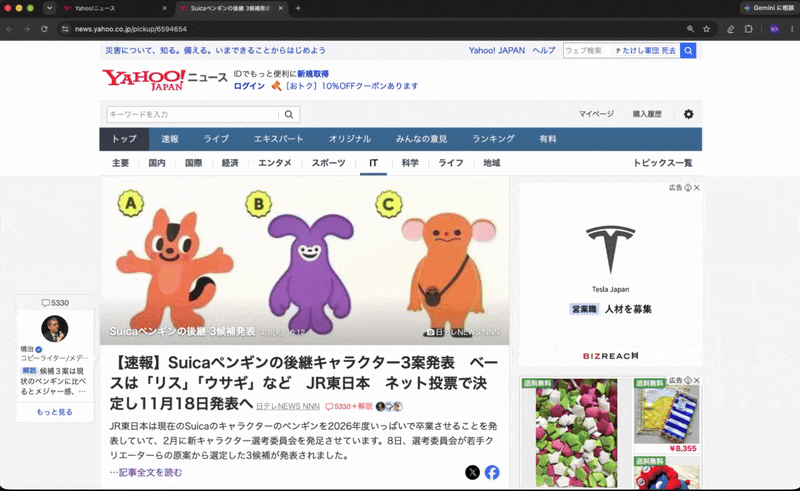Open the browser profile avatar
This screenshot has height=491, width=800.
click(774, 29)
